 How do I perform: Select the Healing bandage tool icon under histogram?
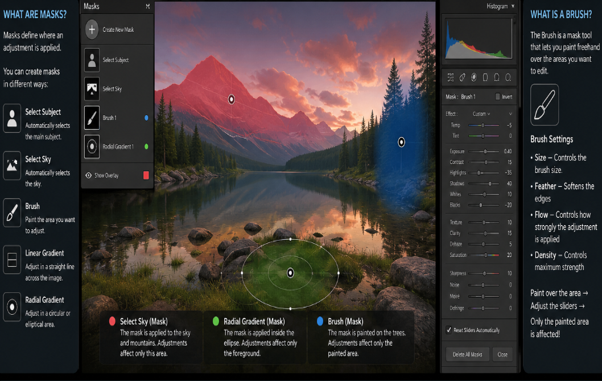click(x=462, y=78)
